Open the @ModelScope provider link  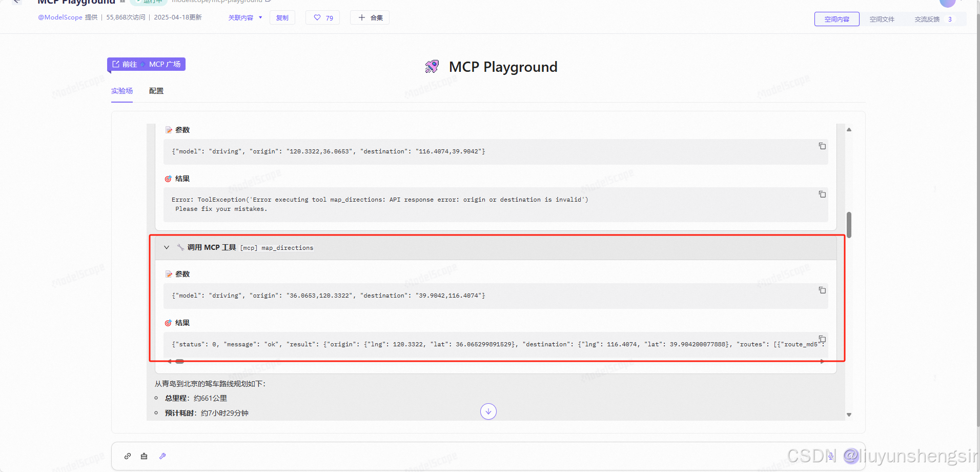60,17
